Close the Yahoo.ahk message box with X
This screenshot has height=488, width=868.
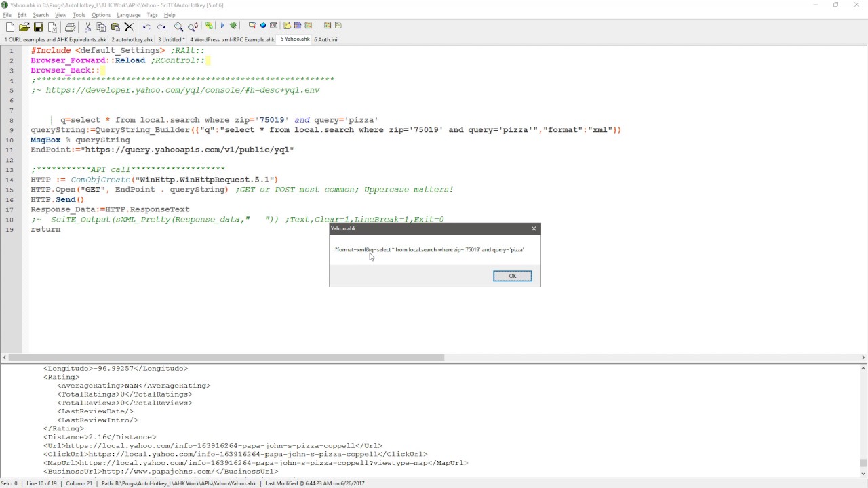coord(534,228)
